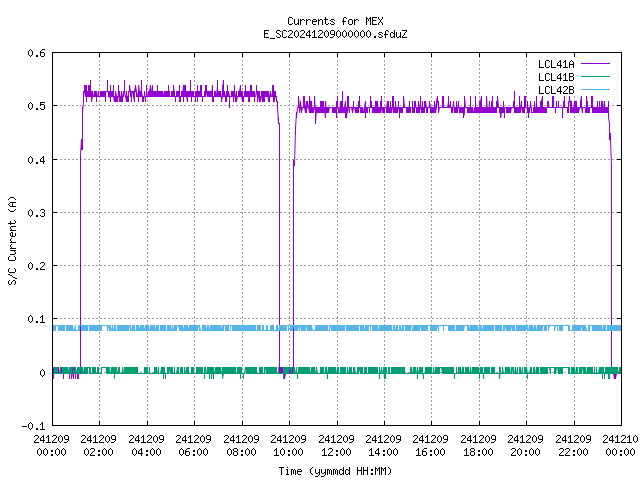This screenshot has width=640, height=480.
Task: Click the x-axis tick '241210 00:00'
Action: click(620, 446)
